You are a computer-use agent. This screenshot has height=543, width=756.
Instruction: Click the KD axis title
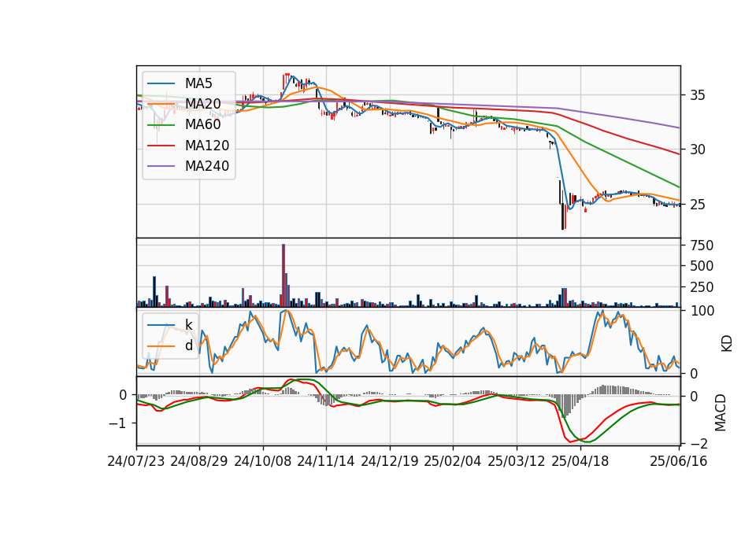(727, 344)
